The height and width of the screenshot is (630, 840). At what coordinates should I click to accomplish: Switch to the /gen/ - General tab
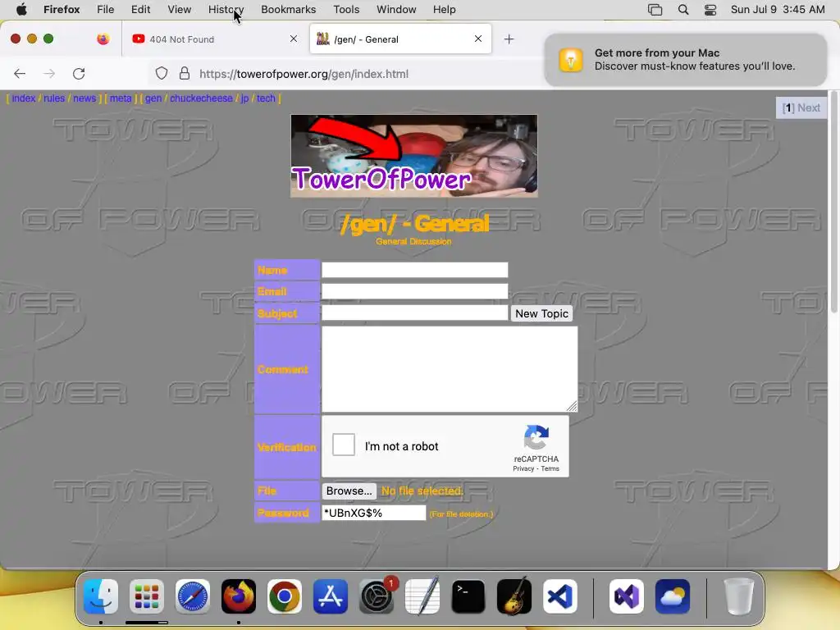[400, 39]
